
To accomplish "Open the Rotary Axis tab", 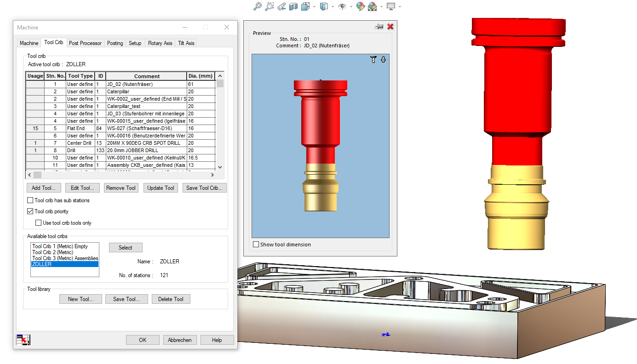I will [160, 43].
